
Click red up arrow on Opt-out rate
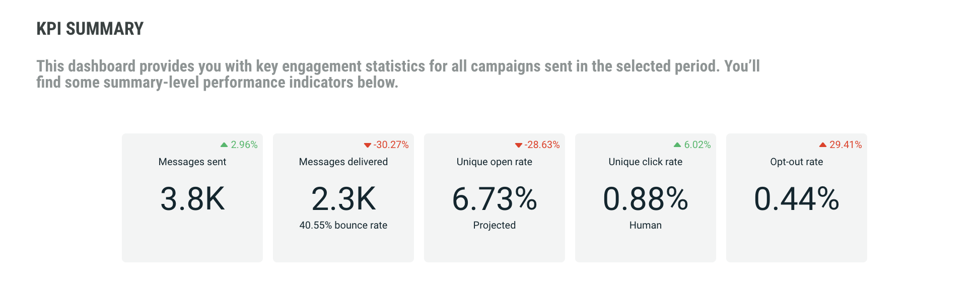click(x=823, y=145)
